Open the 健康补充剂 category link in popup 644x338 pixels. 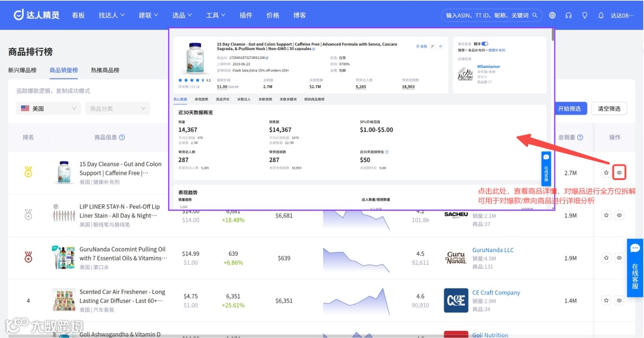(x=497, y=50)
